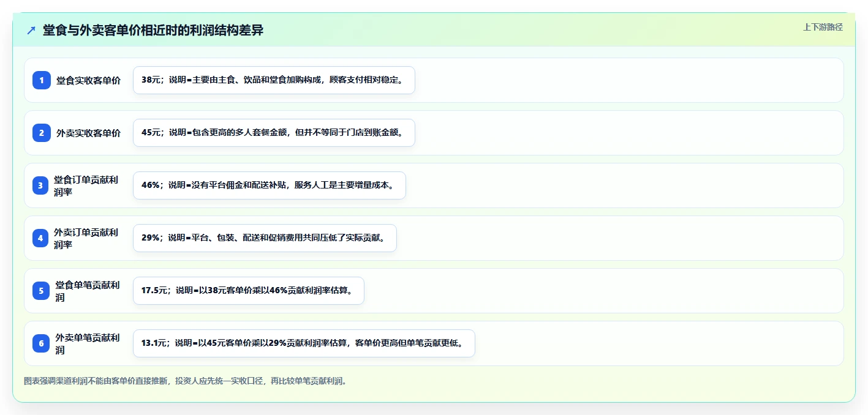Click the 13.1元 description box
The height and width of the screenshot is (415, 868).
tap(304, 343)
